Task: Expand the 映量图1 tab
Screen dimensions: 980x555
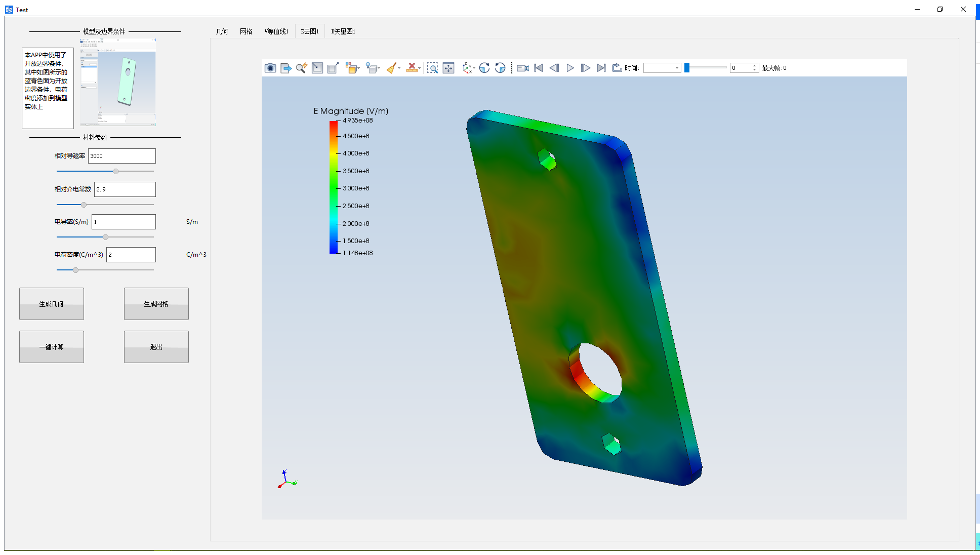Action: 343,31
